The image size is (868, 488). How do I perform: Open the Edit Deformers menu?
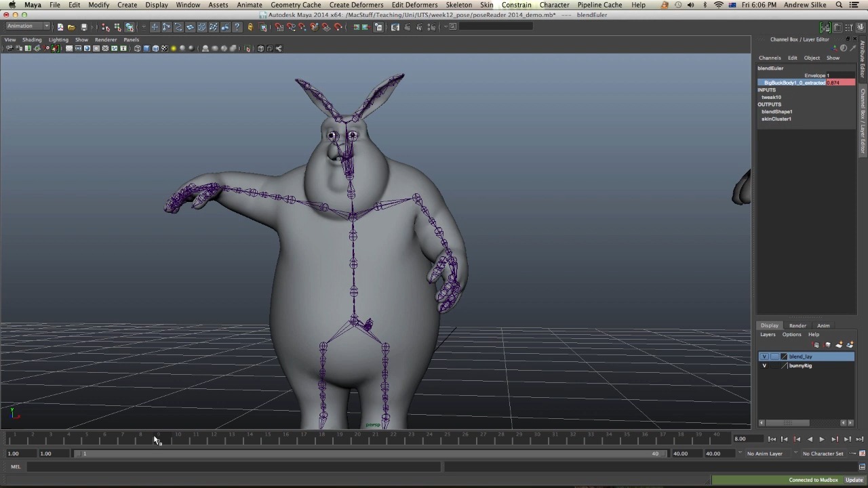414,5
